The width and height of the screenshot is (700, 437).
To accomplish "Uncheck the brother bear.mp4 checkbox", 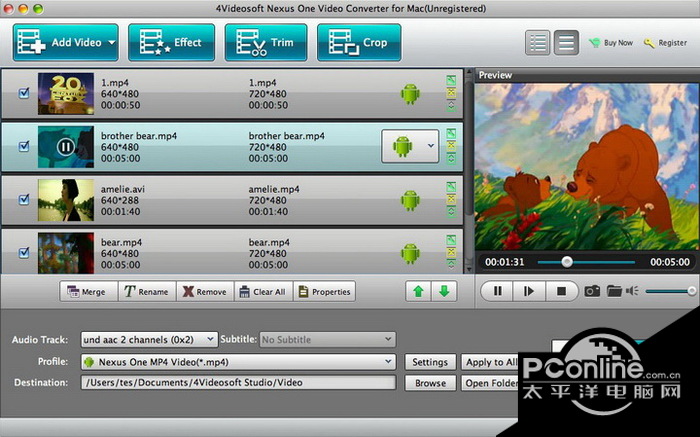I will click(x=24, y=146).
